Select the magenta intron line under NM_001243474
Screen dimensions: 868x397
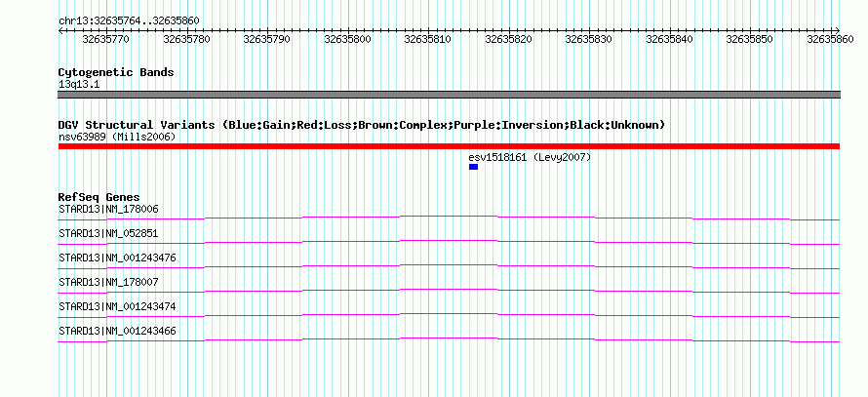pos(449,315)
